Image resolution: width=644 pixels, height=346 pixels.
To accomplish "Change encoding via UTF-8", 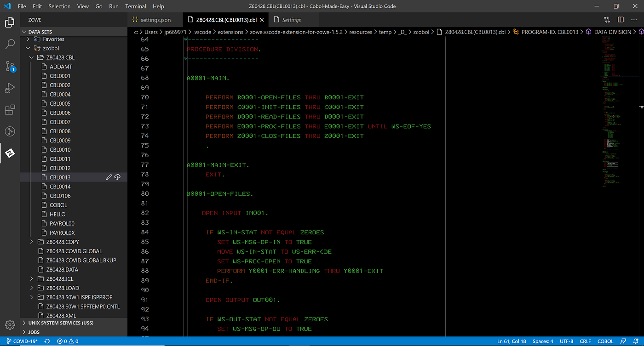I will (x=567, y=341).
